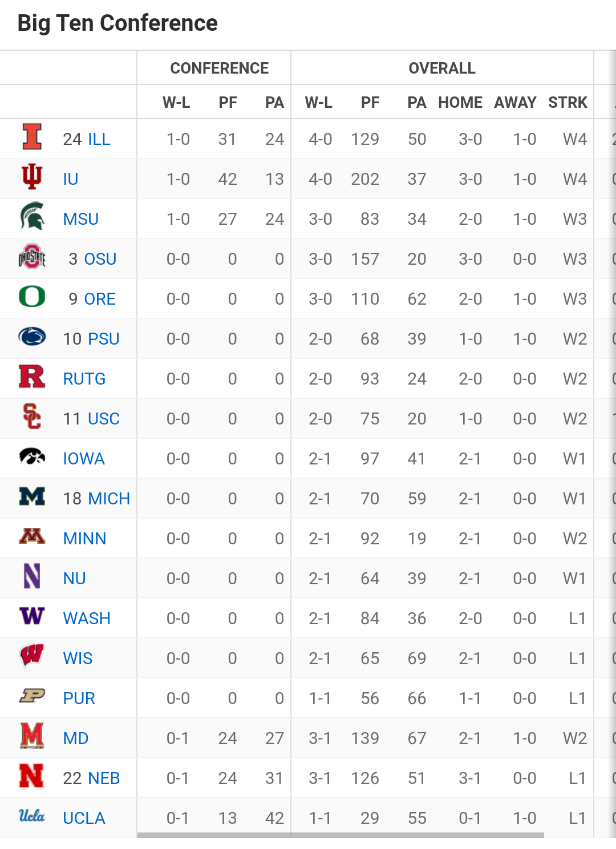Click the Indiana trident logo
This screenshot has width=616, height=849.
(x=32, y=177)
